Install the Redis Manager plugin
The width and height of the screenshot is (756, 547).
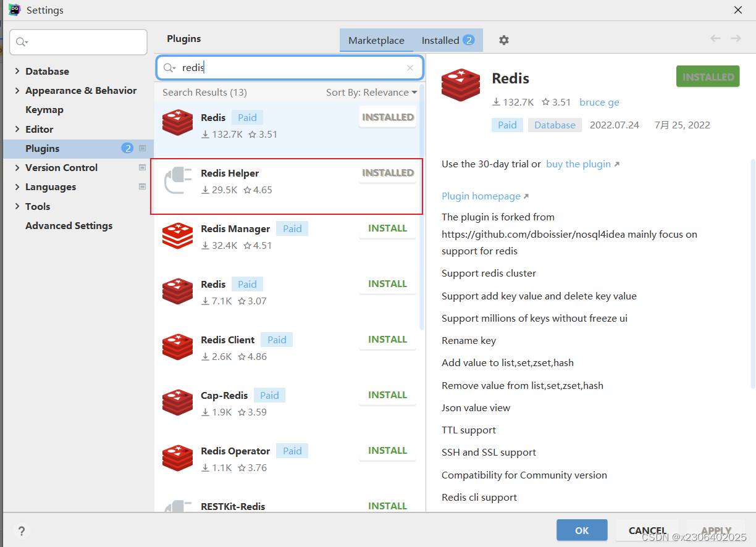click(387, 228)
